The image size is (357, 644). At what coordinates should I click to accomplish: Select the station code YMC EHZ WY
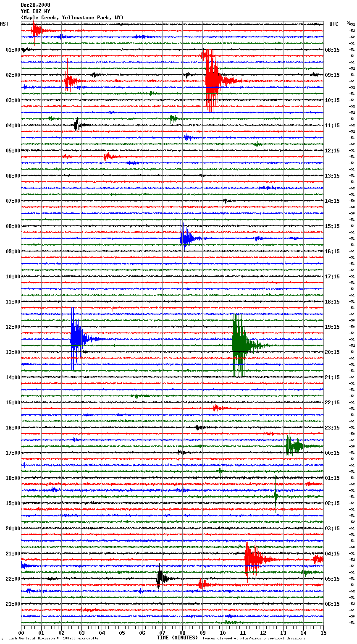pyautogui.click(x=35, y=11)
